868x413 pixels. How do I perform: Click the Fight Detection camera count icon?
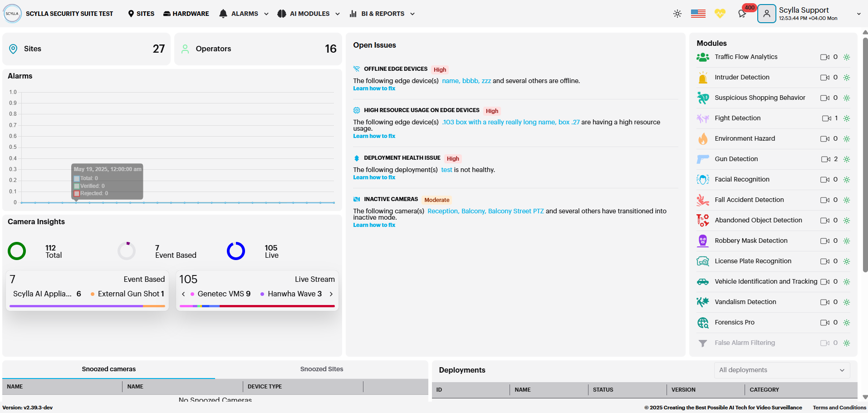(x=826, y=118)
